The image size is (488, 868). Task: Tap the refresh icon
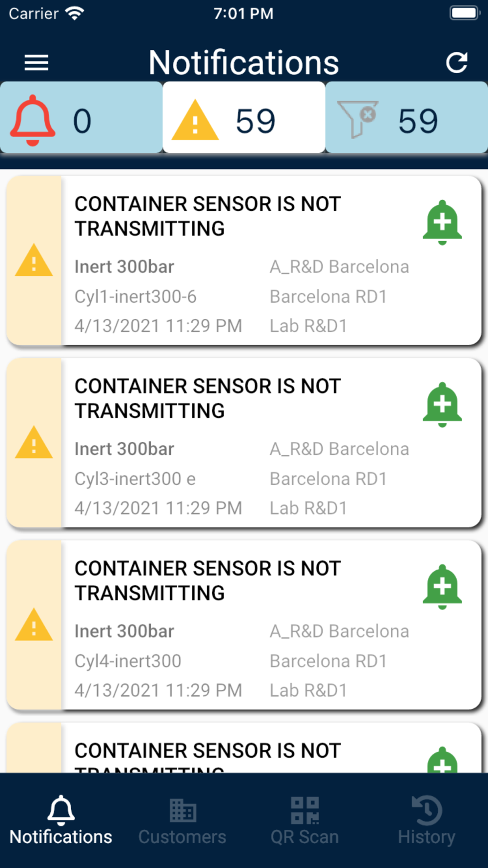click(456, 62)
